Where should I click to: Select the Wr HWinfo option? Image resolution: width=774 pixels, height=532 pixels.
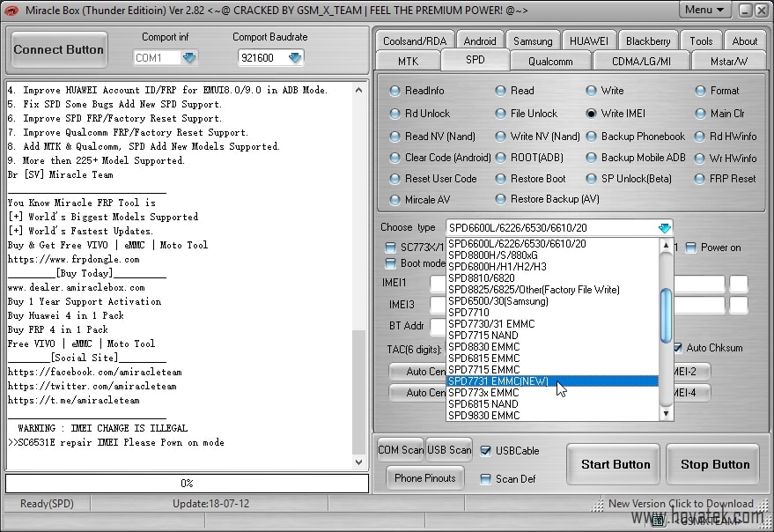pos(726,158)
